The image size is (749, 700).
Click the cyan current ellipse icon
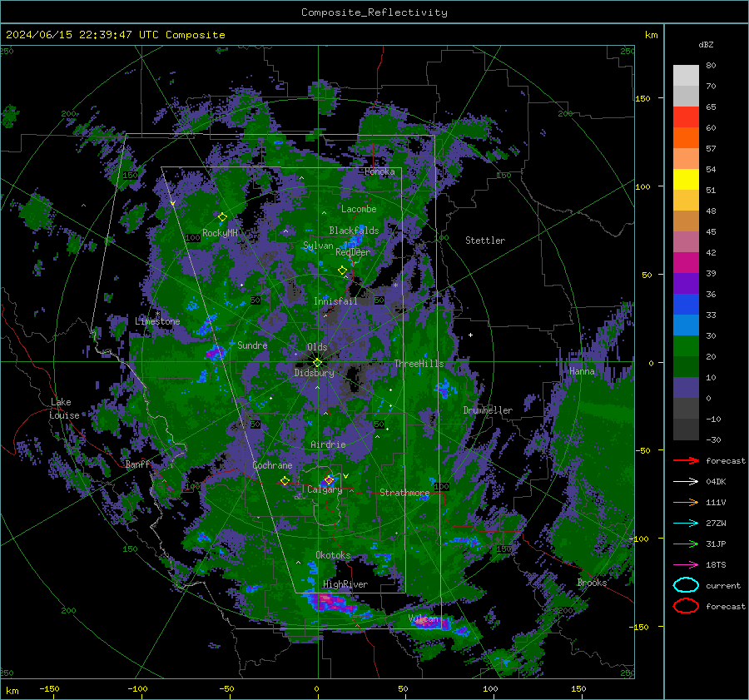686,585
